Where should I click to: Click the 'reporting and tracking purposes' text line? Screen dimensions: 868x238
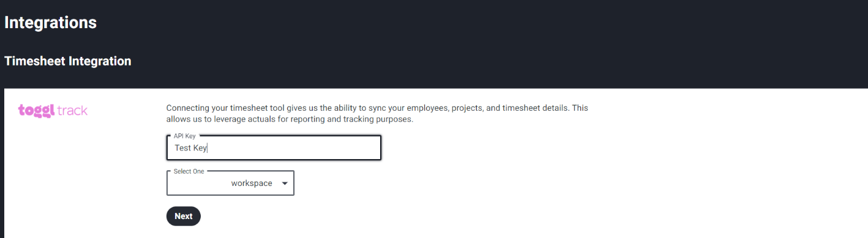tap(290, 119)
